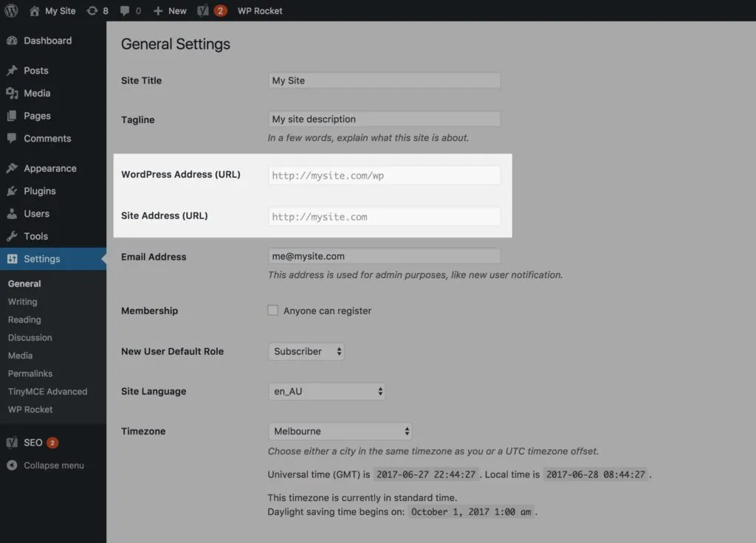Open the Permalinks settings submenu
Screen dimensions: 756x543
click(30, 373)
